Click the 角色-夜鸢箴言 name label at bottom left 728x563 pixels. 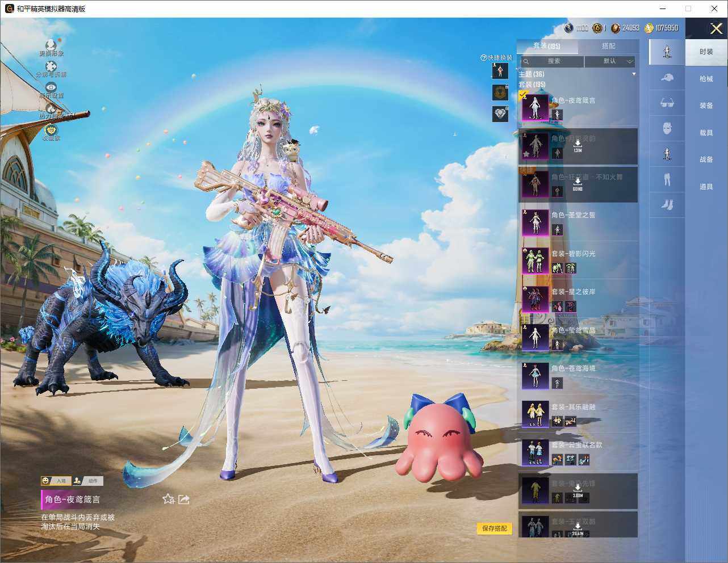tap(73, 499)
